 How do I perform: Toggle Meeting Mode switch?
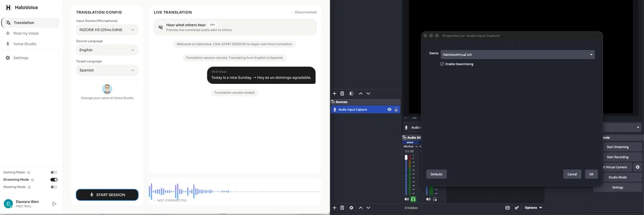pos(54,187)
